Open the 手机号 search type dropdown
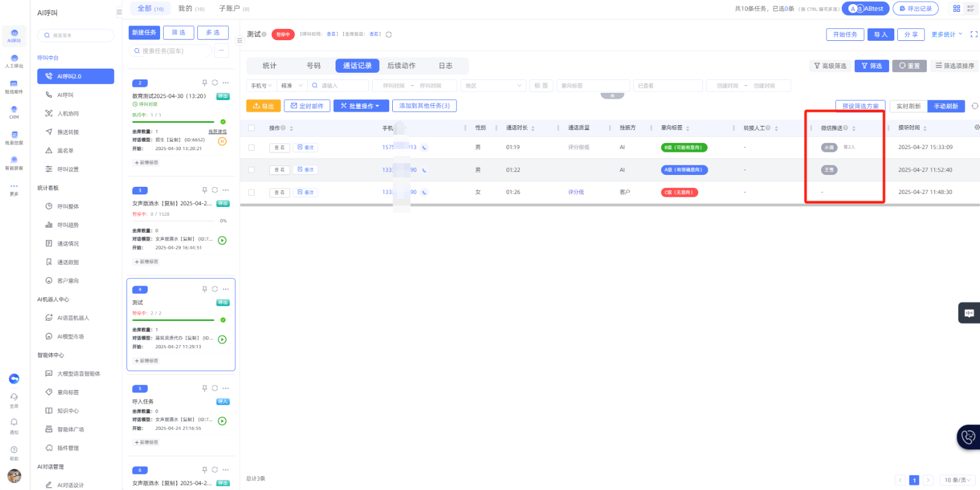 click(261, 86)
